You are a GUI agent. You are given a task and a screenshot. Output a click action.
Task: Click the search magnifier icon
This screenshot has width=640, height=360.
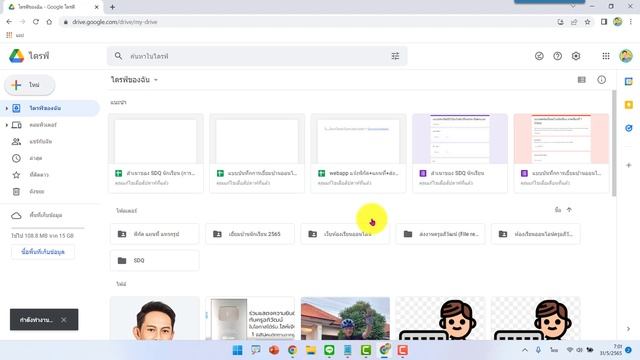118,56
